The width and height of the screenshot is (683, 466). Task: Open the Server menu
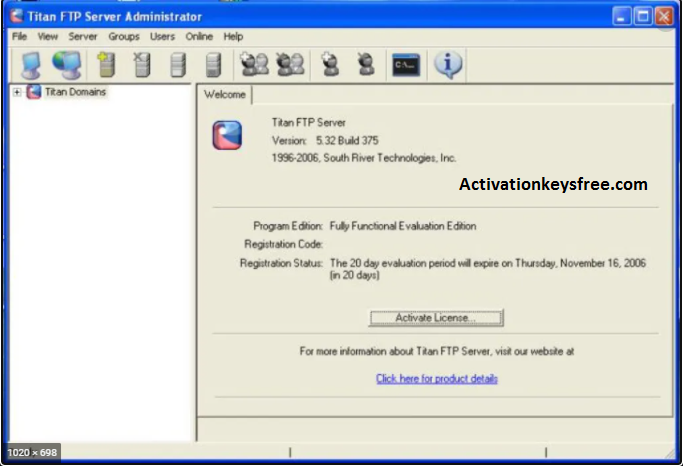click(83, 37)
